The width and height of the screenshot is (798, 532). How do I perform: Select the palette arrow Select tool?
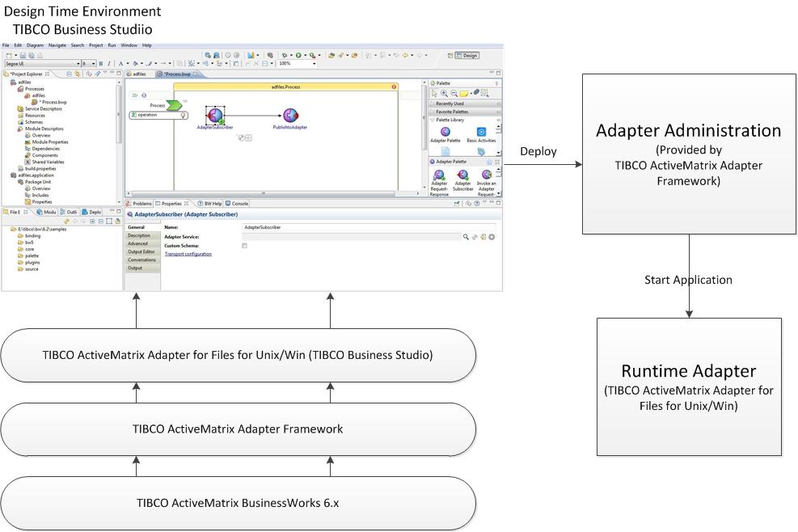point(434,93)
